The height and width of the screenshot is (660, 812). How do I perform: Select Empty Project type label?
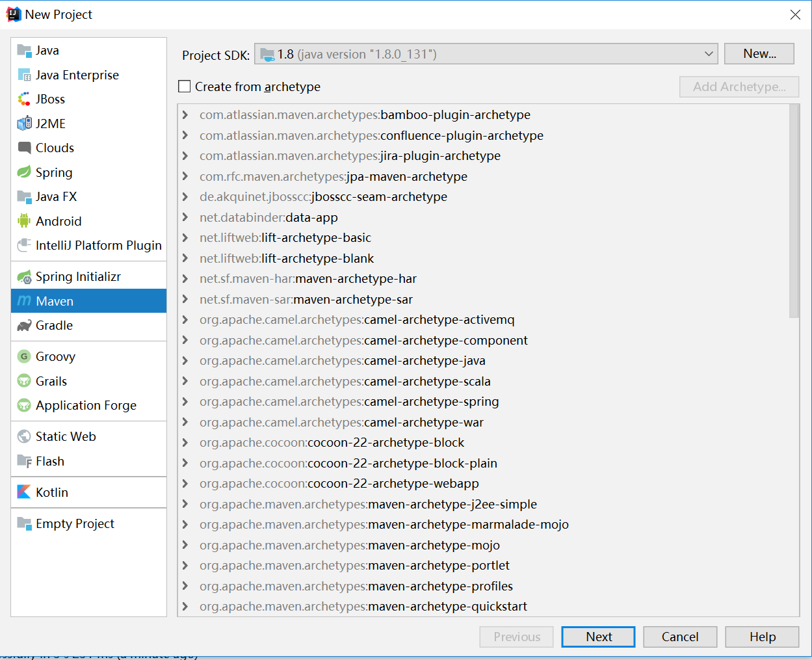tap(75, 523)
